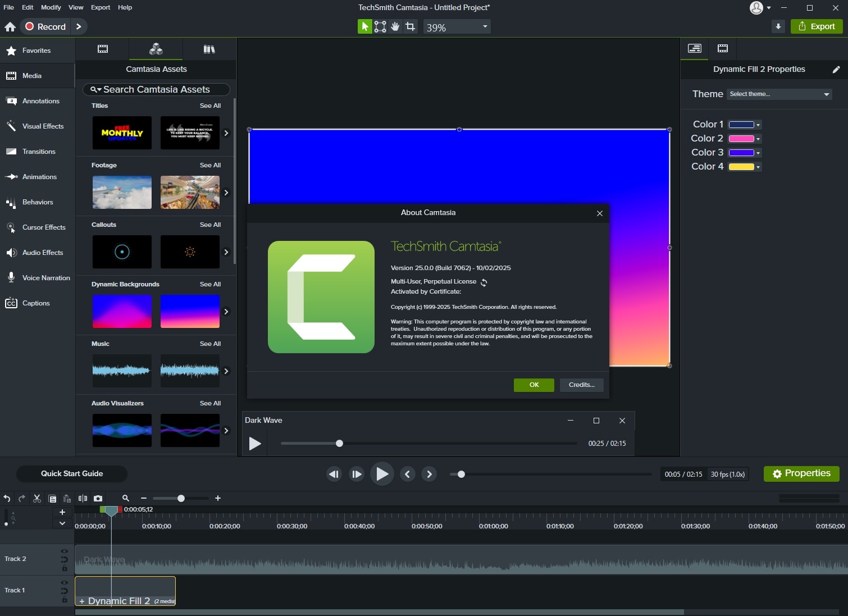848x616 pixels.
Task: Toggle the lock on Track 1
Action: [65, 600]
